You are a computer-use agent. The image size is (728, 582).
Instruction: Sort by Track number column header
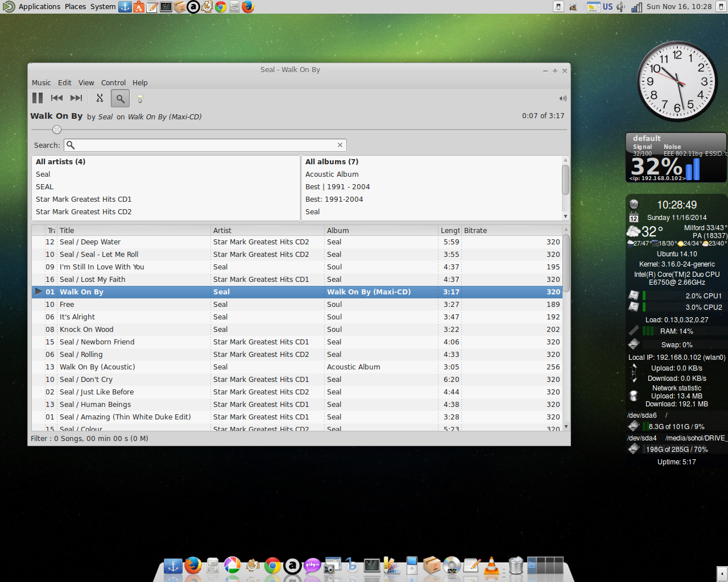coord(51,231)
